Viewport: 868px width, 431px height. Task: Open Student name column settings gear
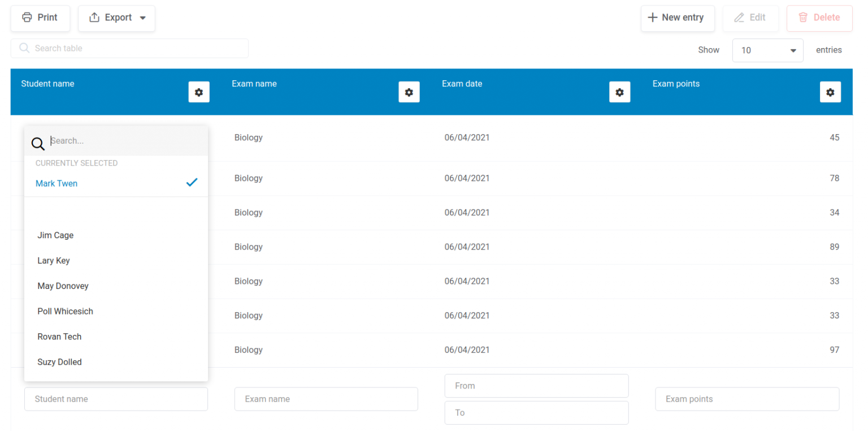point(199,92)
